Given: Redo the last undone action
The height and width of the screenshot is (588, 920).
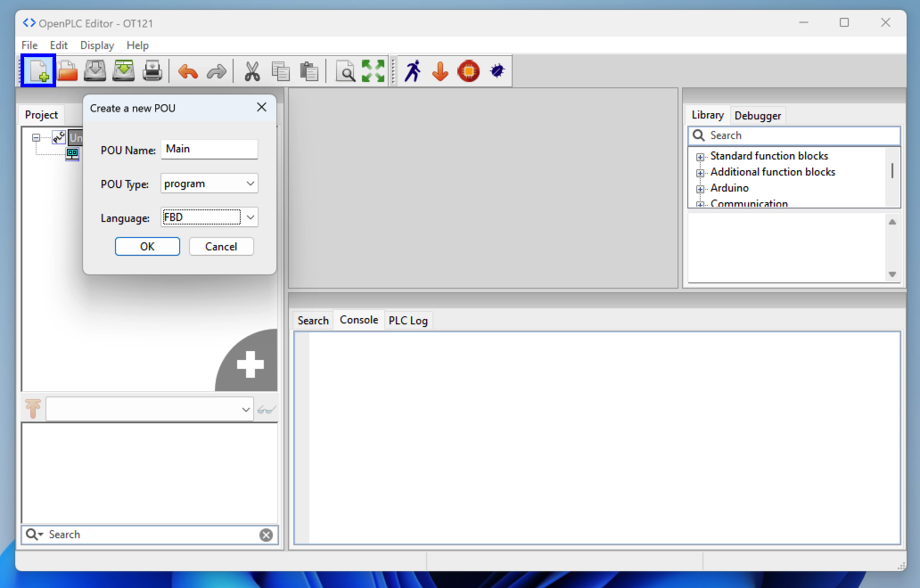Looking at the screenshot, I should (217, 71).
